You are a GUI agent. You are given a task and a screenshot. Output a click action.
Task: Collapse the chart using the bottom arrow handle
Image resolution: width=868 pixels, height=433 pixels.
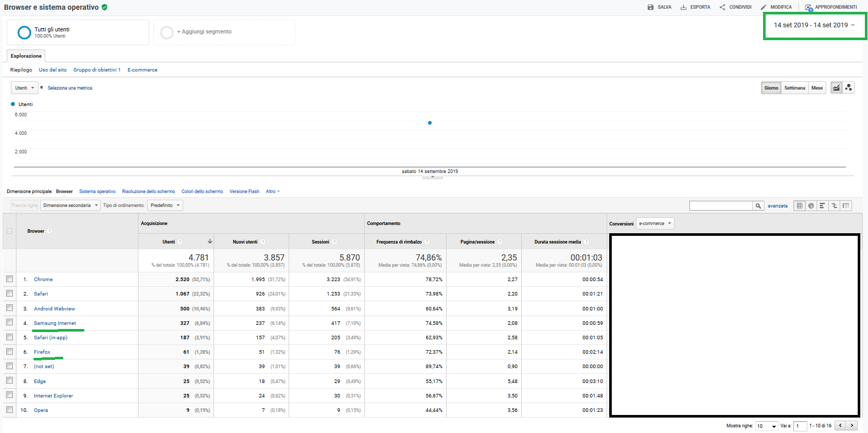[x=433, y=177]
